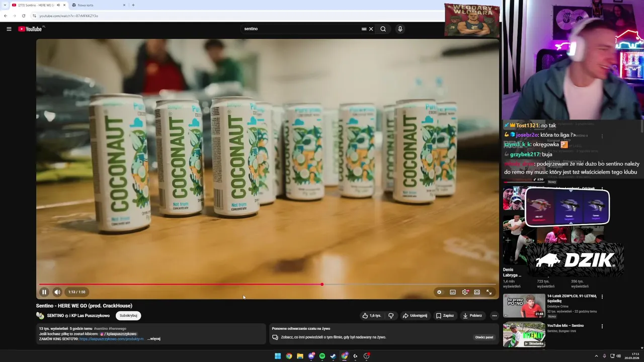The width and height of the screenshot is (644, 362).
Task: Switch to theater mode view
Action: pyautogui.click(x=477, y=292)
